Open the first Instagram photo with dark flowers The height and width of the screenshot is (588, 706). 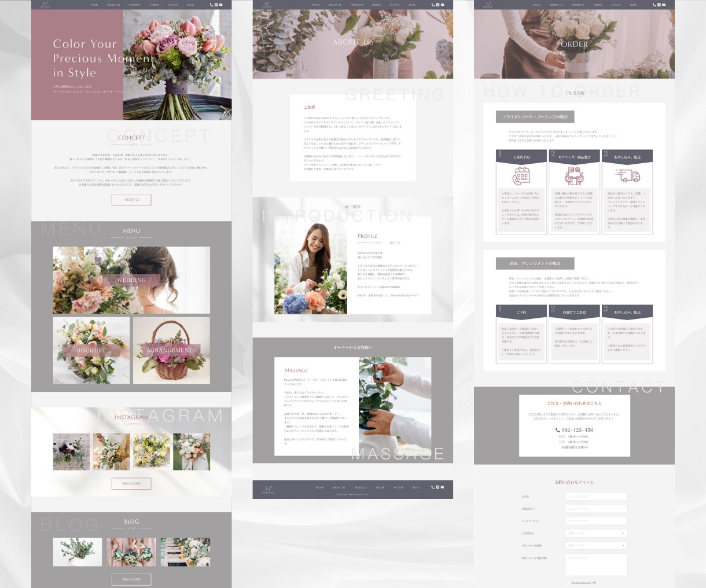[71, 451]
